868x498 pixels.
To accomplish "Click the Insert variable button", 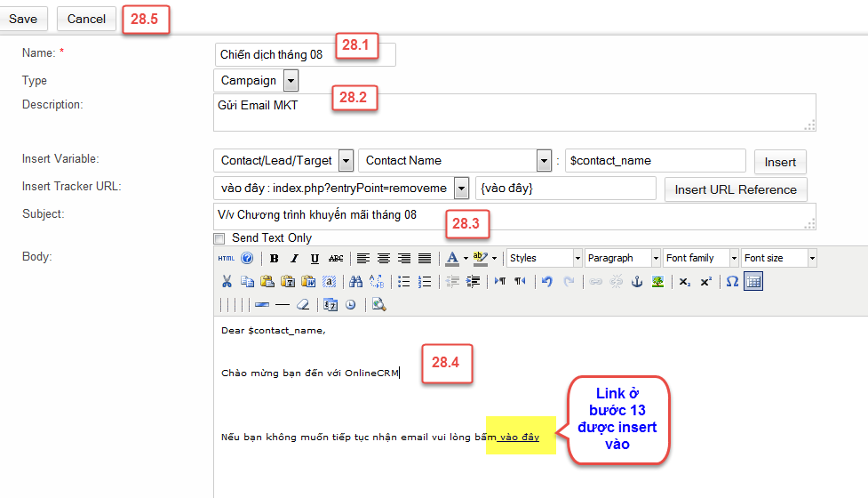I will pos(780,163).
